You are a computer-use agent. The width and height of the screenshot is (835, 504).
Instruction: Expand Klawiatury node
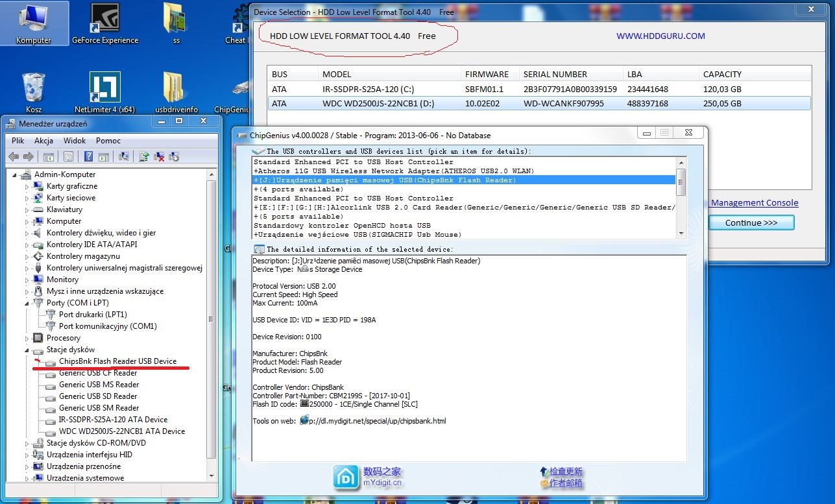tap(27, 210)
